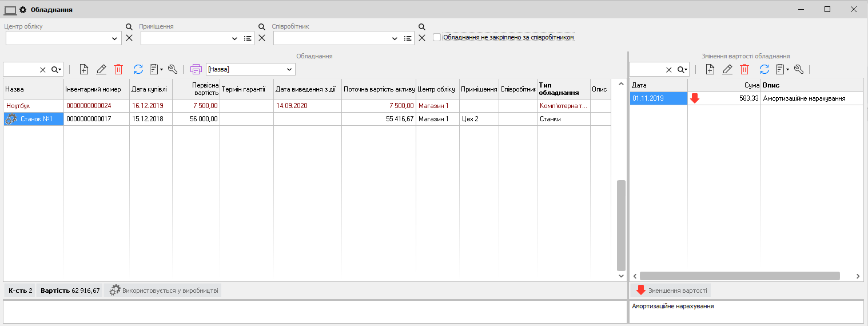Print equipment list with purple printer icon
Screen dimensions: 868x326
pyautogui.click(x=196, y=69)
